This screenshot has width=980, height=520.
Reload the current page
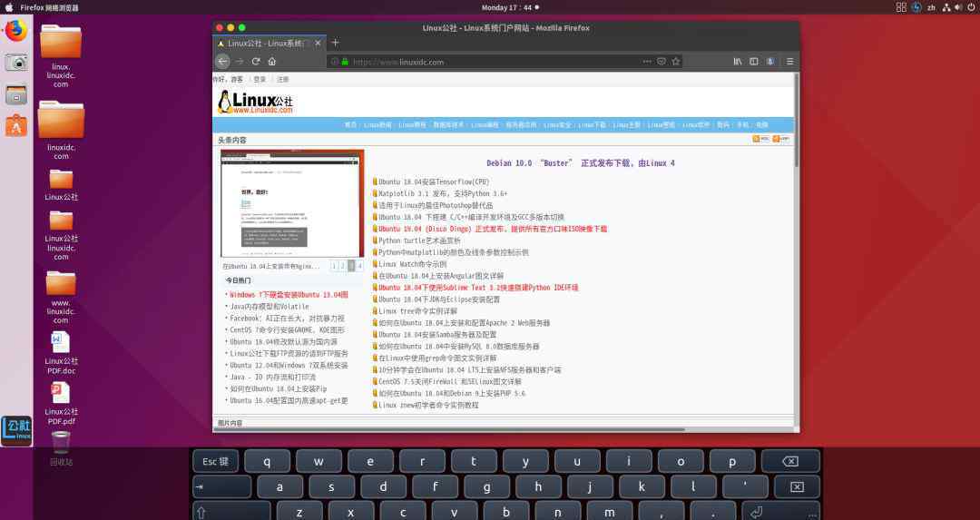point(256,61)
